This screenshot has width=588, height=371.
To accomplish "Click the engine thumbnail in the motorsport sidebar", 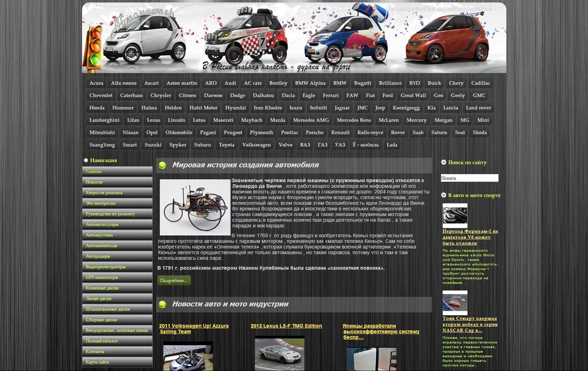I will point(455,216).
